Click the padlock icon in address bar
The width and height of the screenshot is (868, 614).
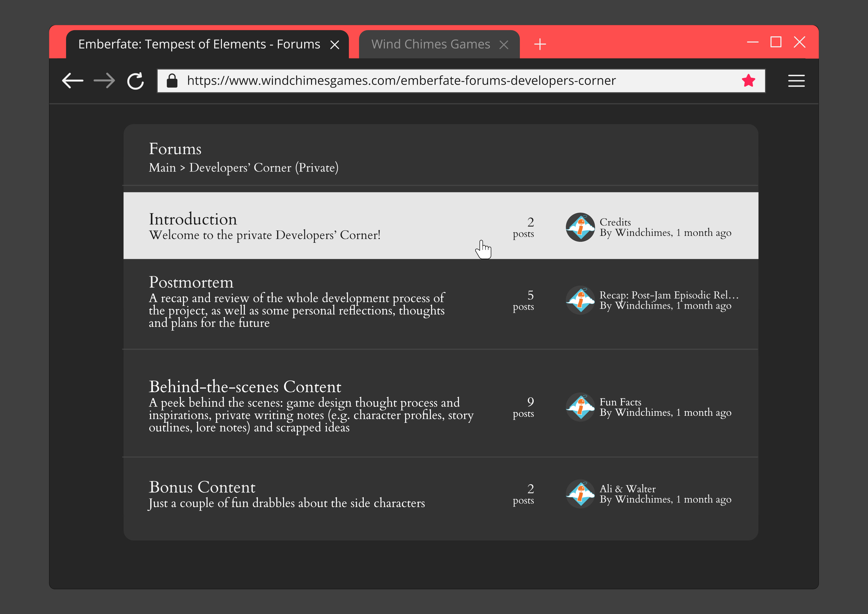click(172, 80)
